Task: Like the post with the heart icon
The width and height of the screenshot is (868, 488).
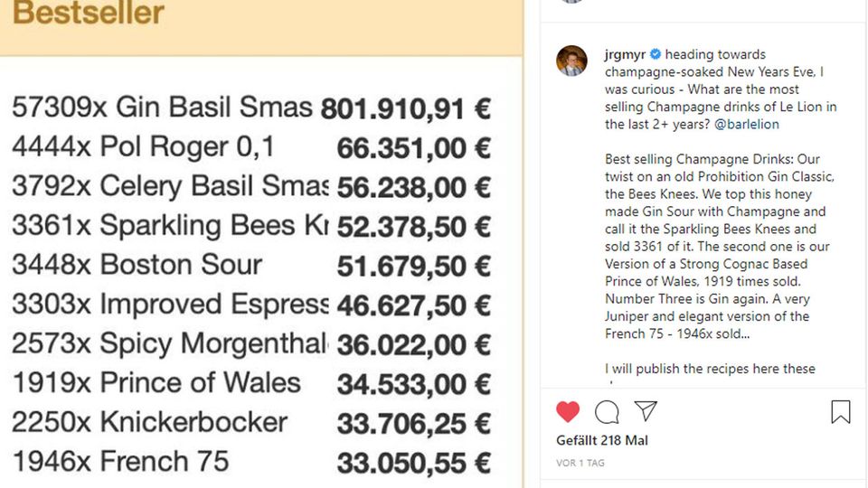Action: point(568,412)
